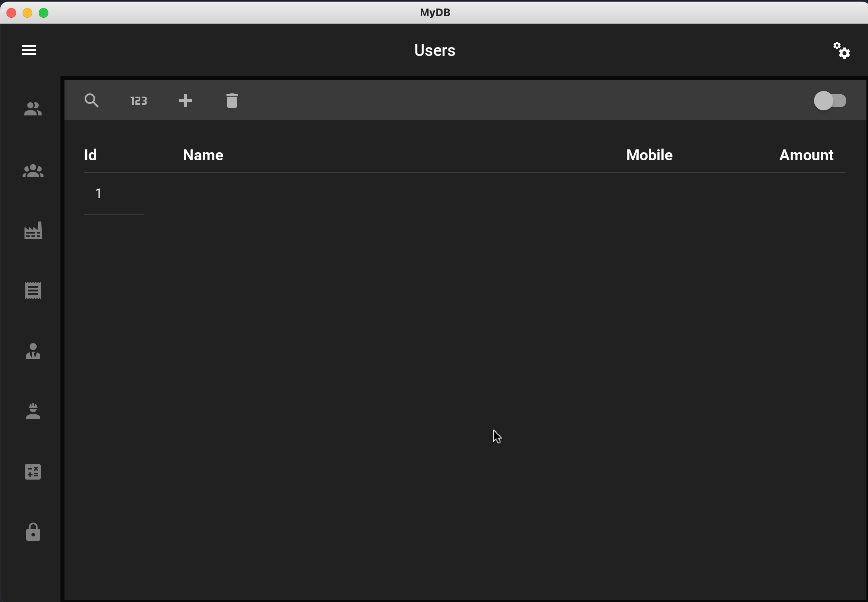868x602 pixels.
Task: Sort by the Id column header
Action: (x=90, y=155)
